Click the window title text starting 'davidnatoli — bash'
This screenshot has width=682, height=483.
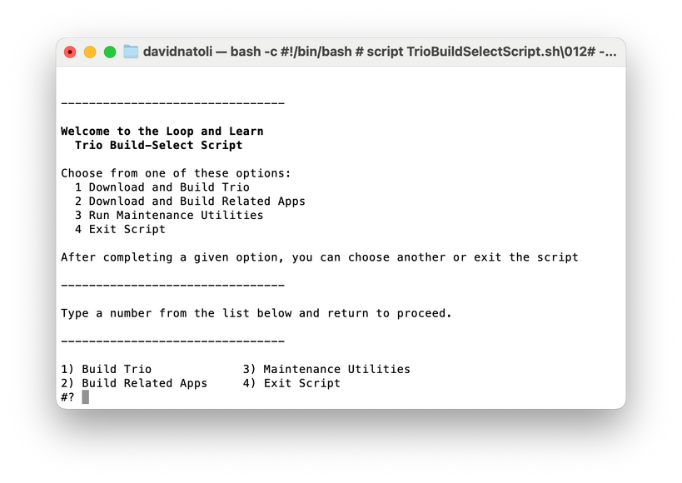click(x=380, y=52)
